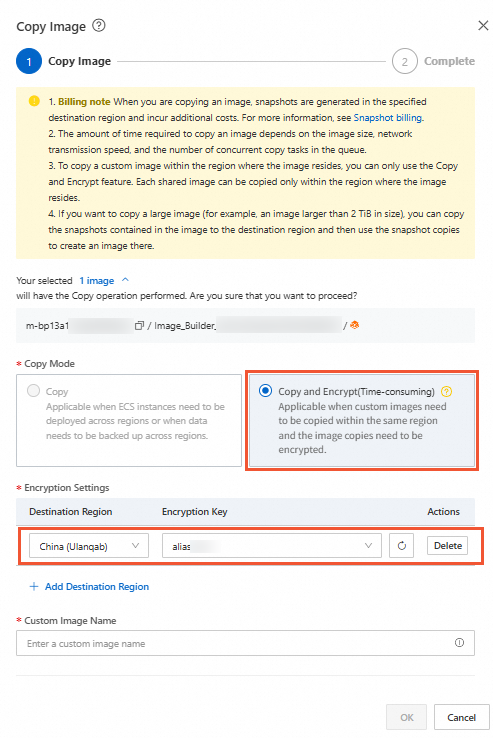The width and height of the screenshot is (493, 738).
Task: Open the Encryption Key alias dropdown
Action: (272, 545)
